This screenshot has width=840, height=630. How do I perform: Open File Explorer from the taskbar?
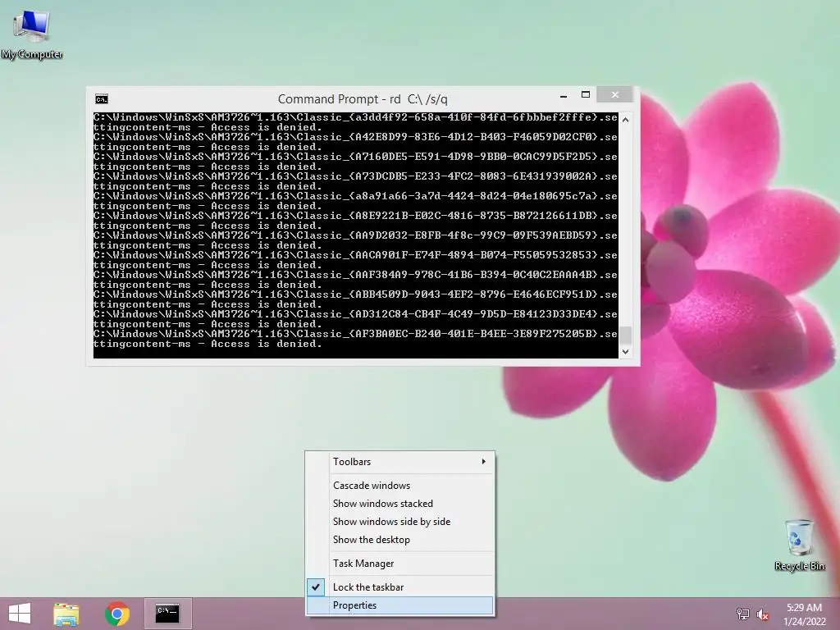click(x=66, y=614)
